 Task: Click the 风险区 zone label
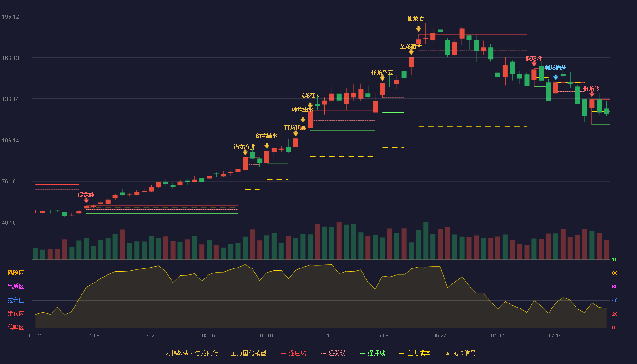point(15,273)
